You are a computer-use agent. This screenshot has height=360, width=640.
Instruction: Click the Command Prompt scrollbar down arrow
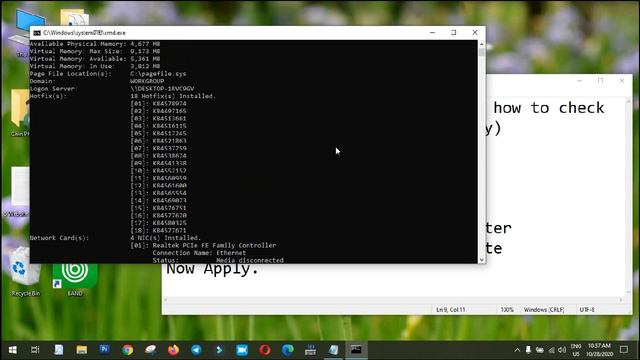point(482,260)
